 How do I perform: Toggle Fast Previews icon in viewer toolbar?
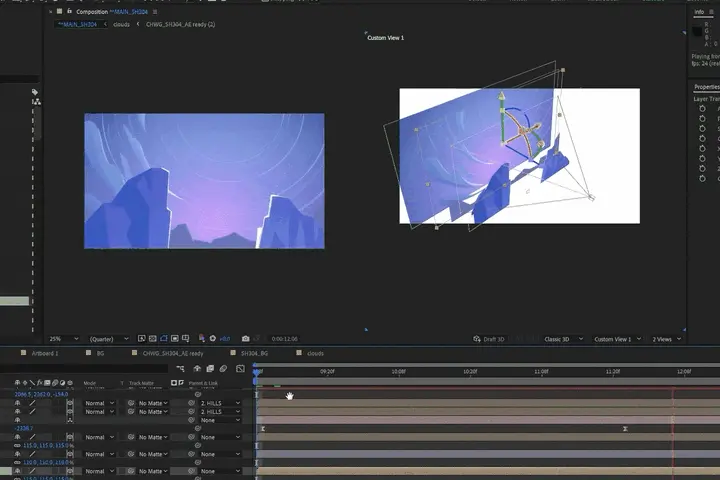pos(141,339)
